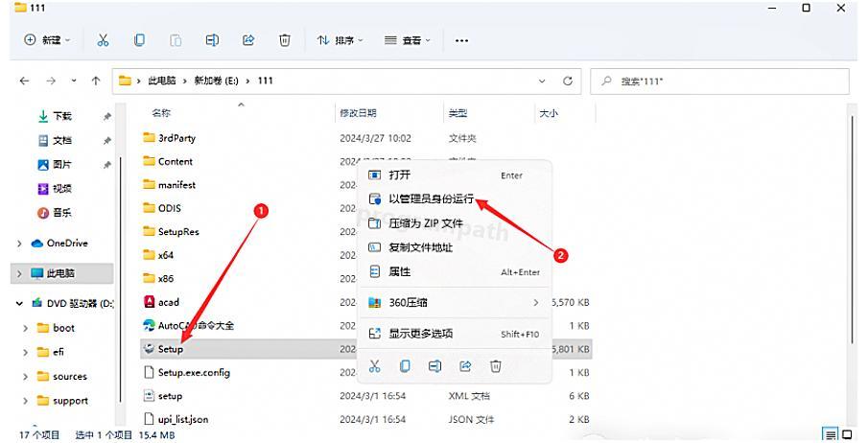Open the 360压缩 submenu

coord(454,303)
